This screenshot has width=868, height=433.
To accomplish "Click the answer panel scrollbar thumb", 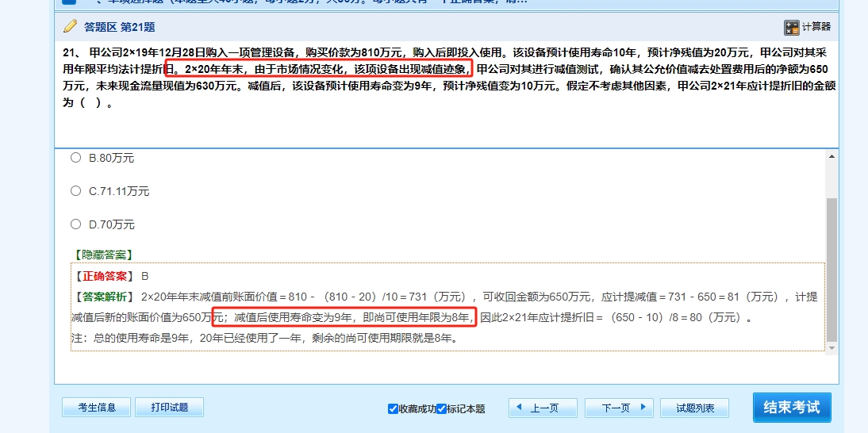I will tap(832, 270).
